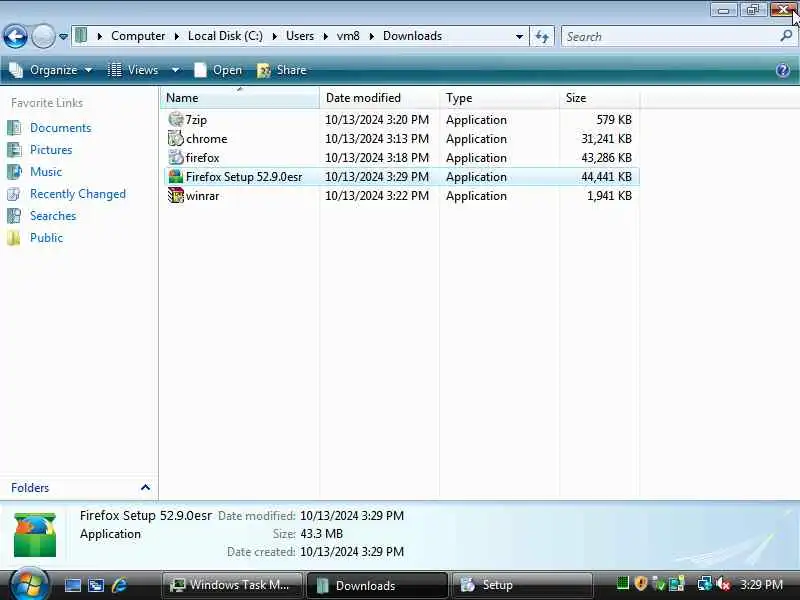800x600 pixels.
Task: Click the 'chrome' file name
Action: 207,139
